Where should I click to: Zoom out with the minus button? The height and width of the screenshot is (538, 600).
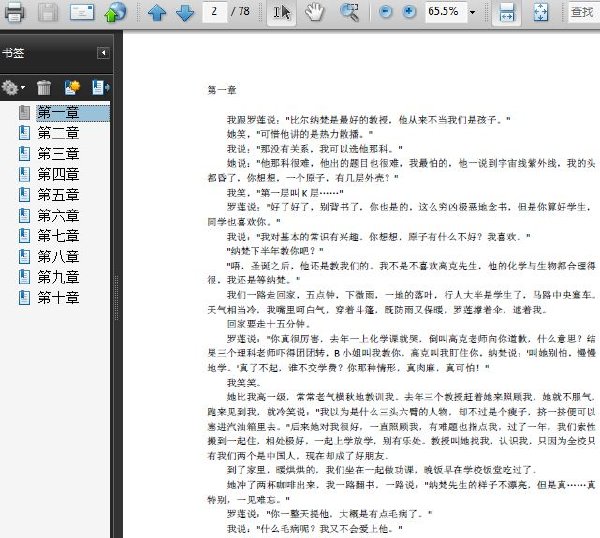[x=385, y=12]
